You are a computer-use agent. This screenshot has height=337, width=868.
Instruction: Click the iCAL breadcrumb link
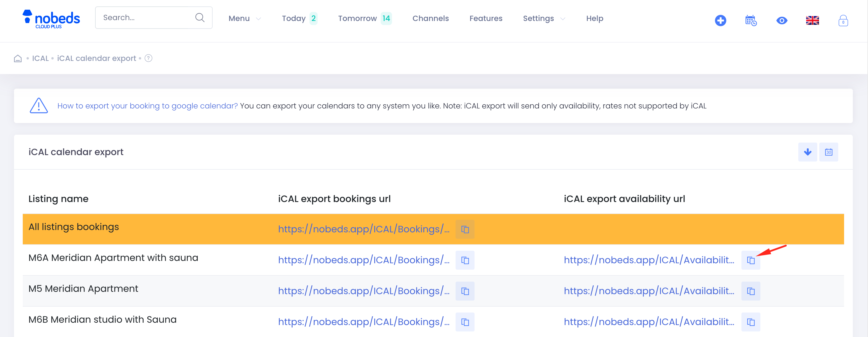point(40,58)
